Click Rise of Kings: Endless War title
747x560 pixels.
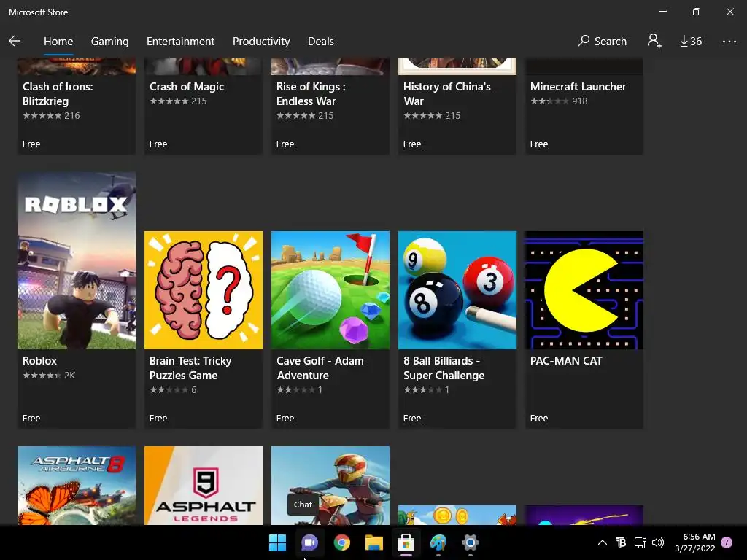[x=311, y=94]
